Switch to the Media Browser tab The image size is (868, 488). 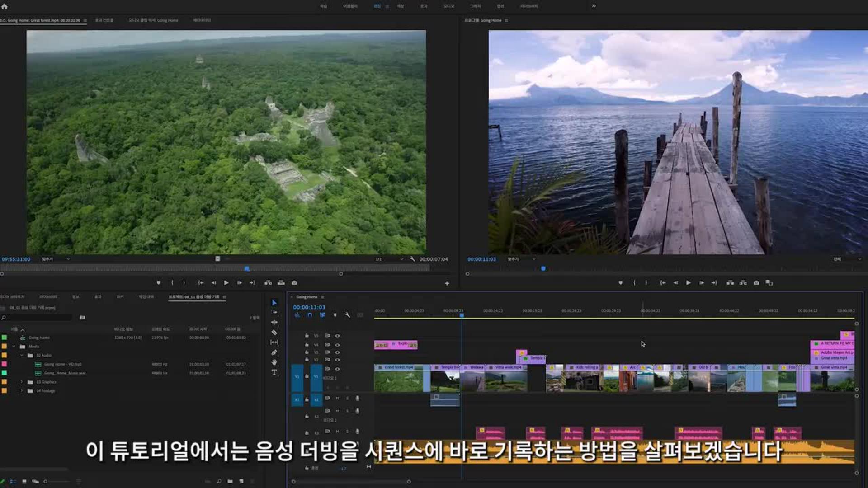(12, 297)
